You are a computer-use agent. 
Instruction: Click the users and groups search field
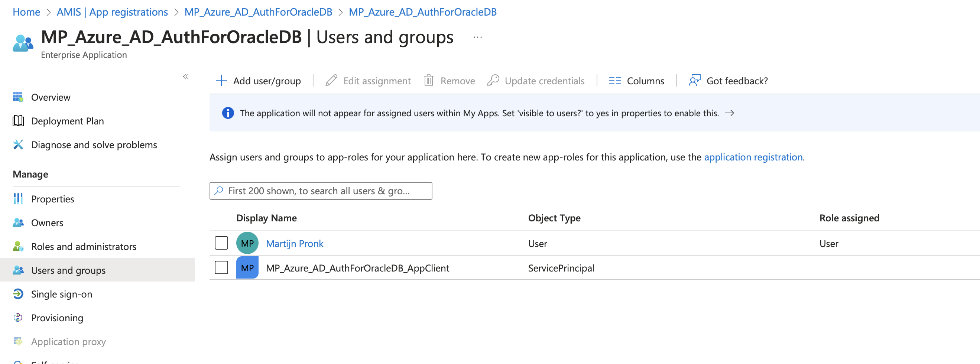[x=321, y=191]
